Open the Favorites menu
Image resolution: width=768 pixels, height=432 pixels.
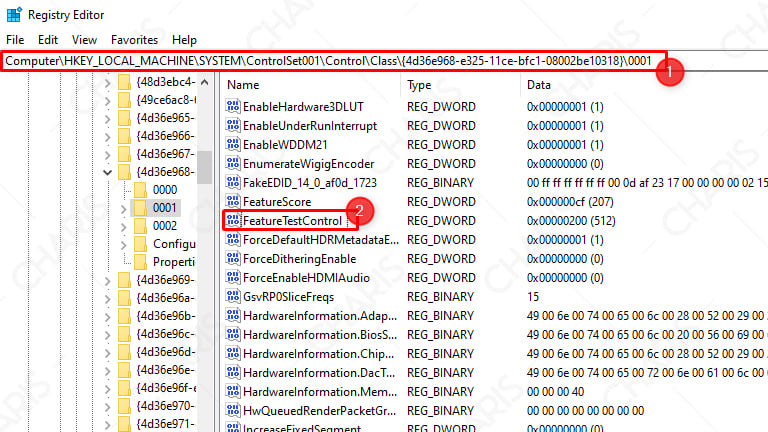[134, 40]
